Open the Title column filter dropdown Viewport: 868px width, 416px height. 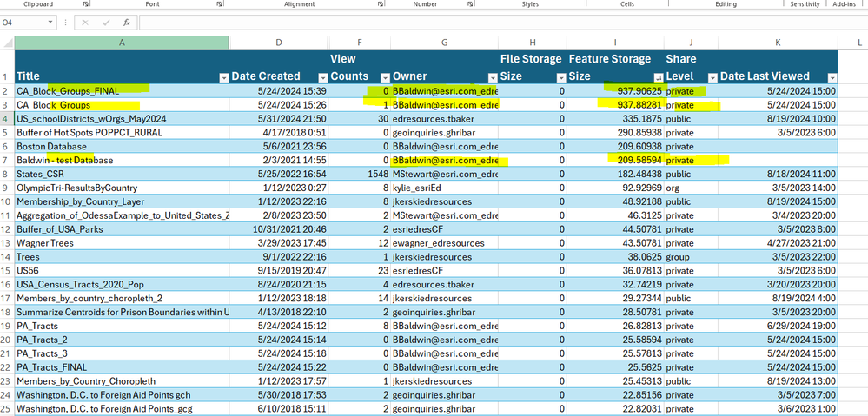coord(223,77)
